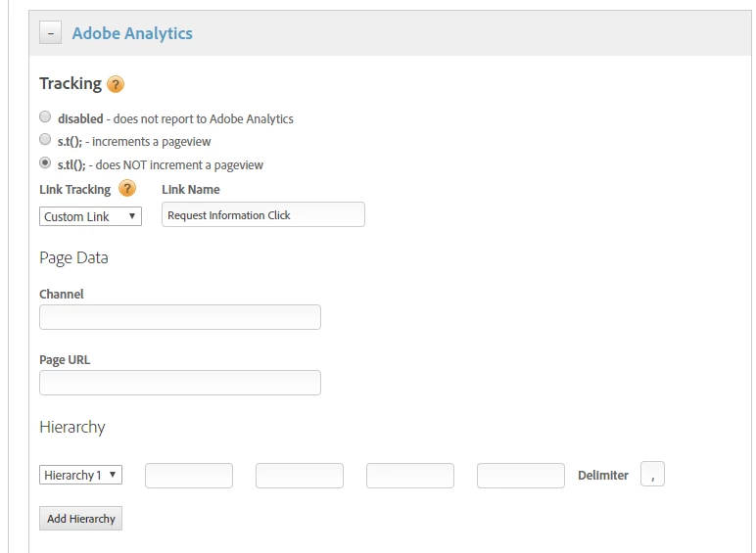Open the Hierarchy 1 dropdown
Viewport: 756px width, 553px height.
click(x=80, y=475)
